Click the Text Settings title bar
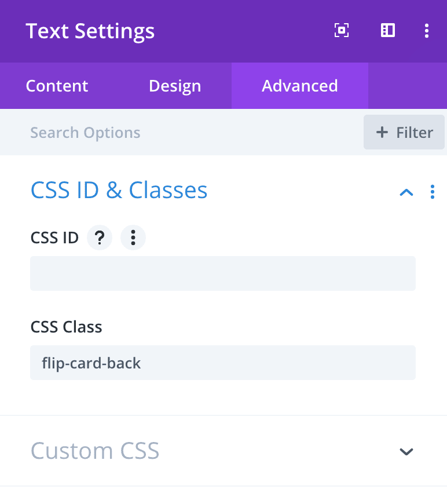Image resolution: width=447 pixels, height=504 pixels. point(90,31)
